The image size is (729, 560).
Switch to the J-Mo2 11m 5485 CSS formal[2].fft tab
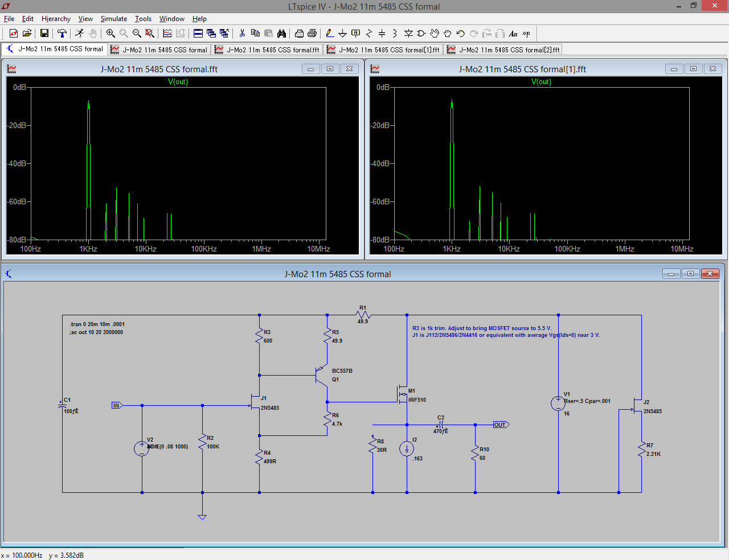coord(503,50)
